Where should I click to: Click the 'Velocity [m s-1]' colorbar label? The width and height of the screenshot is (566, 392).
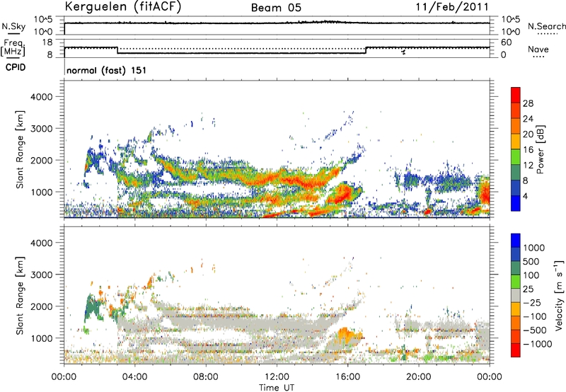click(559, 295)
